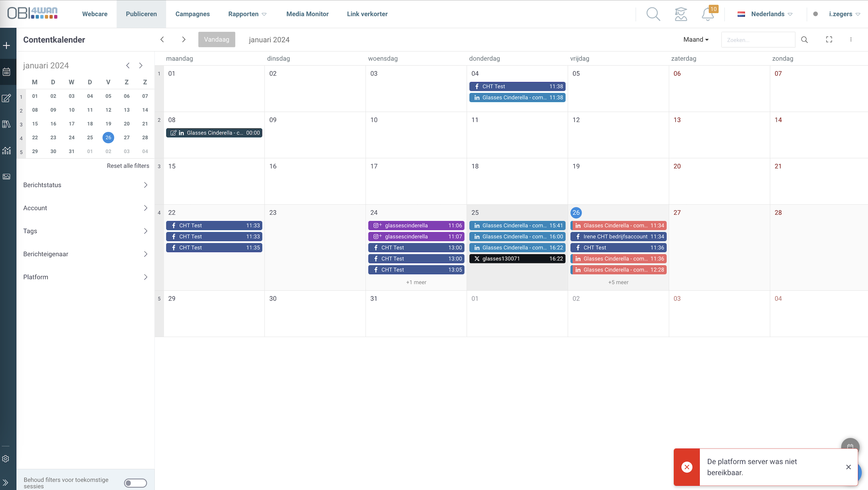The width and height of the screenshot is (868, 490).
Task: Open media image icon in left sidebar
Action: tap(6, 177)
